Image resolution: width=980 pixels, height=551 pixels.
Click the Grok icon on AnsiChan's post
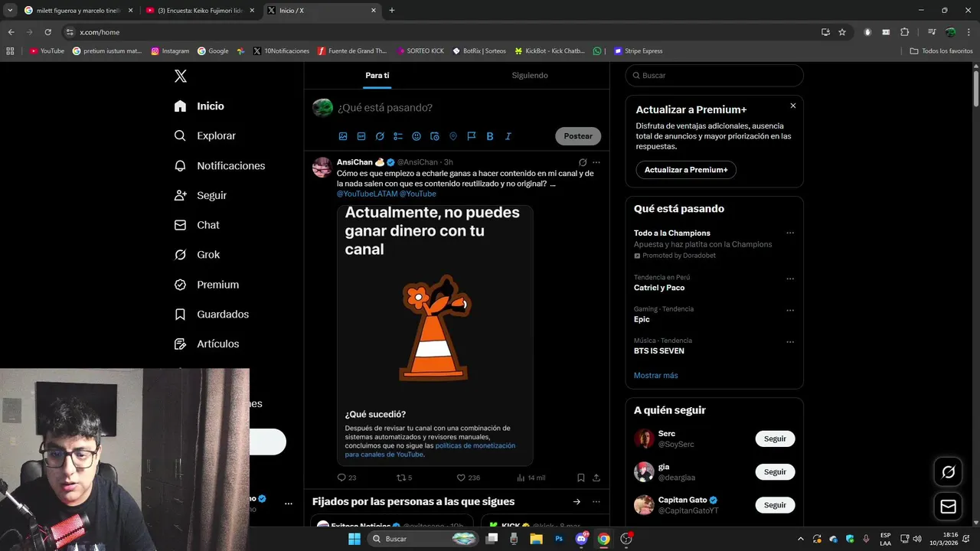pos(583,162)
